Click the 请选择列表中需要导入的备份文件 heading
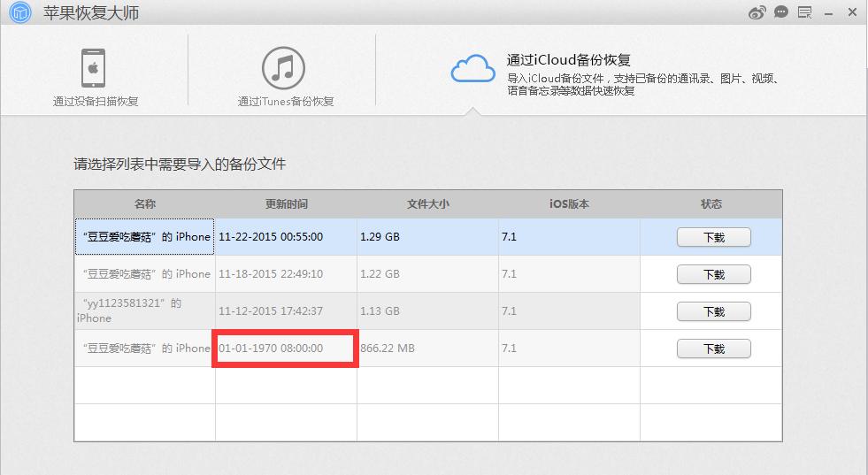 [180, 164]
